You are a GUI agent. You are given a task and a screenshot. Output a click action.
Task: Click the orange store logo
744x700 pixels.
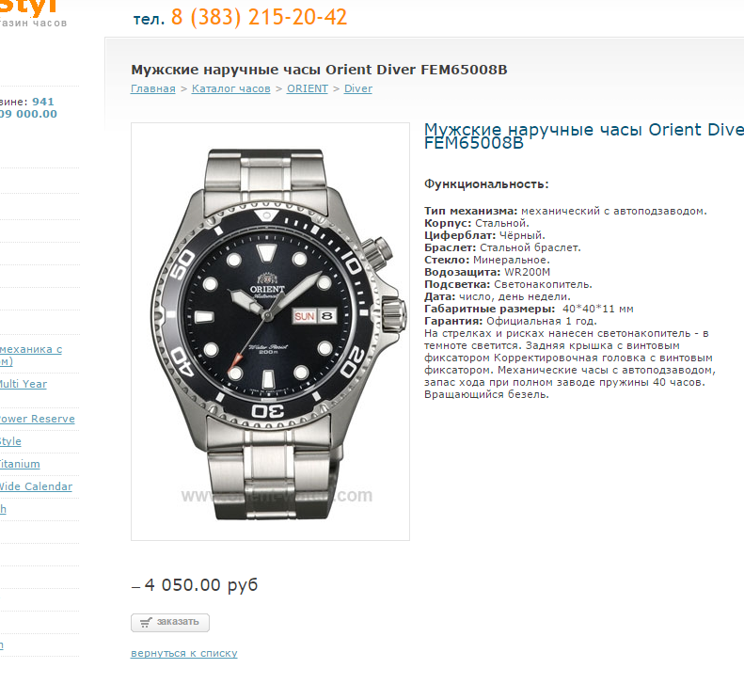(x=28, y=8)
